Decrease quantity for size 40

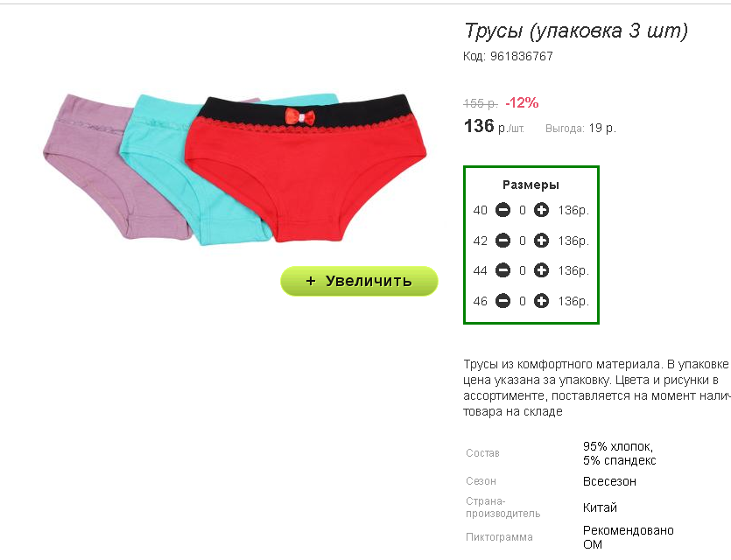(503, 210)
